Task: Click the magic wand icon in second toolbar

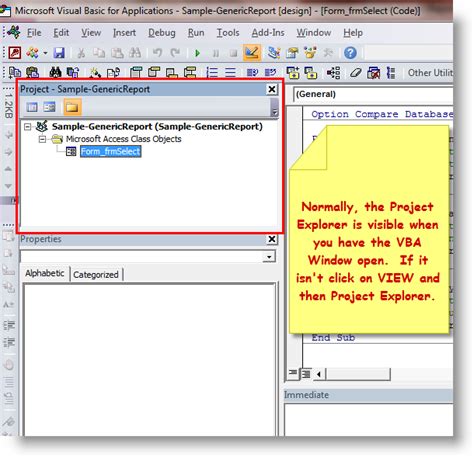Action: (x=95, y=72)
